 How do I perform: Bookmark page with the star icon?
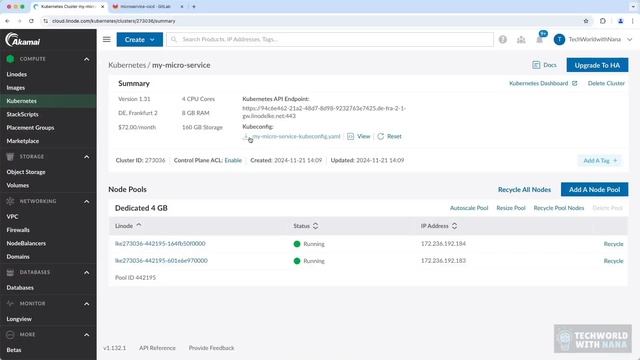tap(586, 21)
